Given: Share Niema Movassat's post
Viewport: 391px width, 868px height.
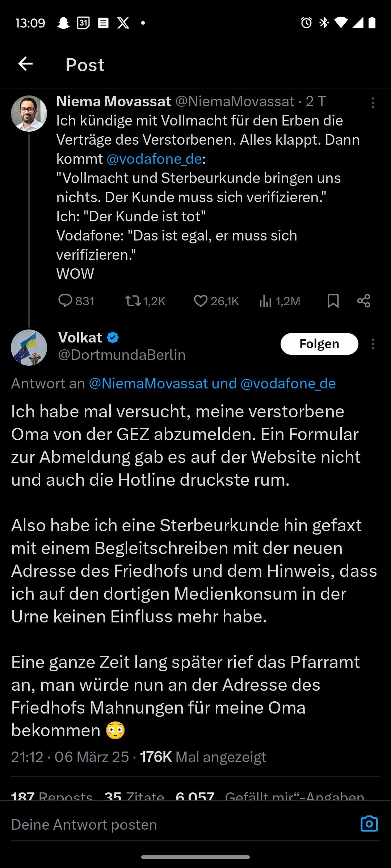Looking at the screenshot, I should pos(363,301).
